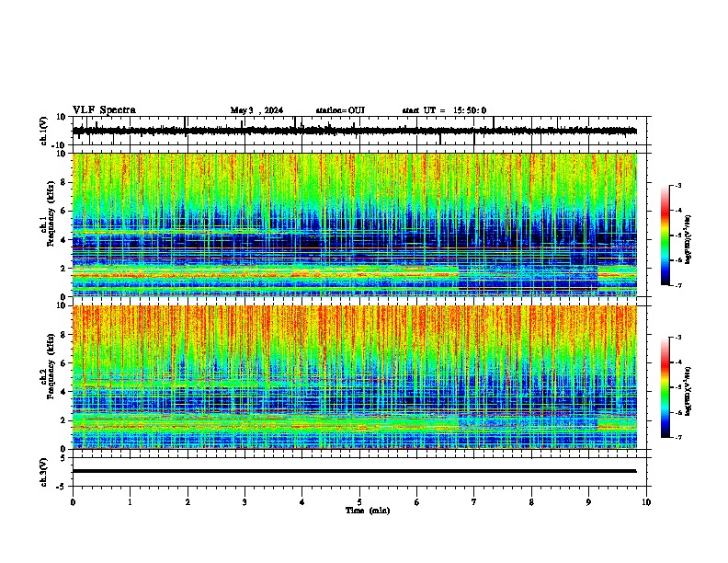The height and width of the screenshot is (563, 728).
Task: Click the -7 label on ch.1 color bar
Action: tap(677, 285)
